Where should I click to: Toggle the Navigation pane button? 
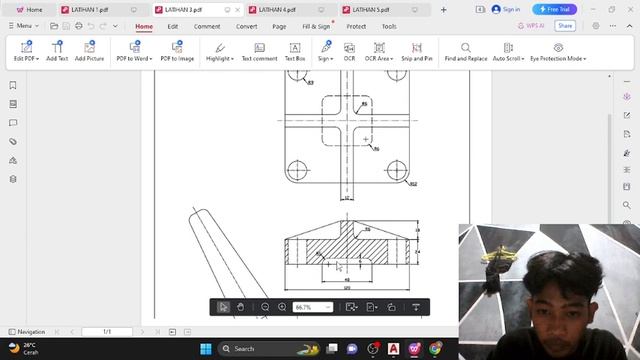(27, 332)
